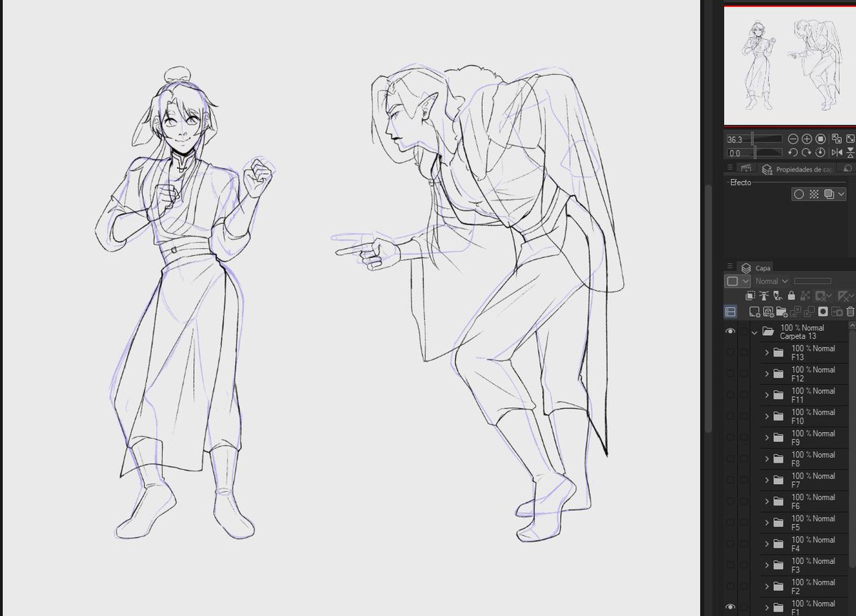Set as reference layer lighthouse icon

[x=764, y=295]
